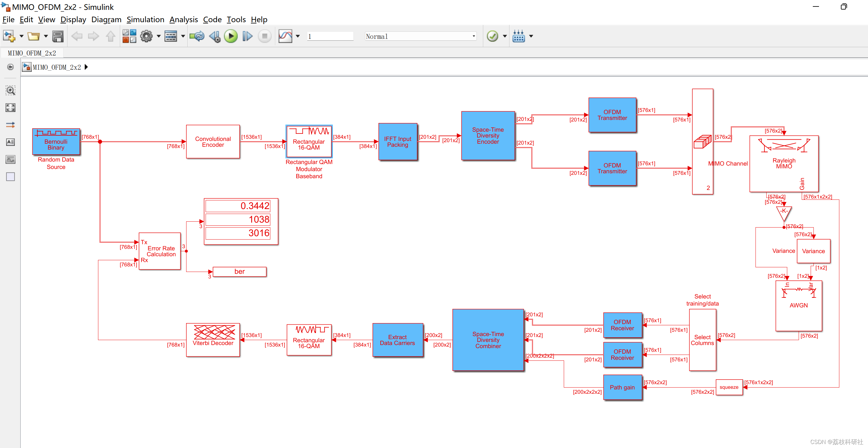Click the simulation stop time field

330,36
